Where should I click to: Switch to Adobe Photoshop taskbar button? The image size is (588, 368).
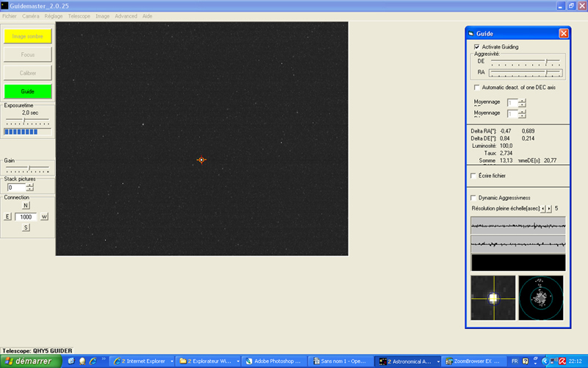[273, 361]
